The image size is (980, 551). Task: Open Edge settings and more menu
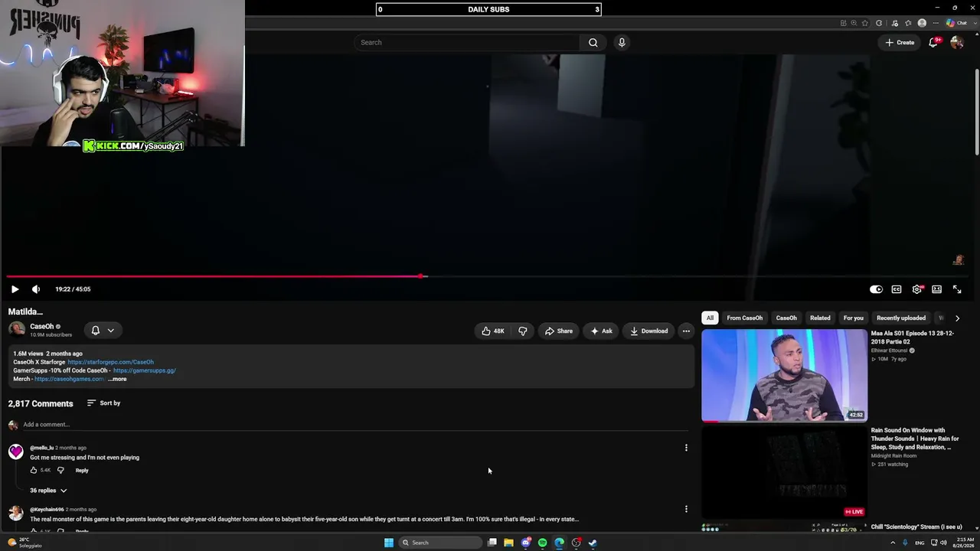point(936,23)
